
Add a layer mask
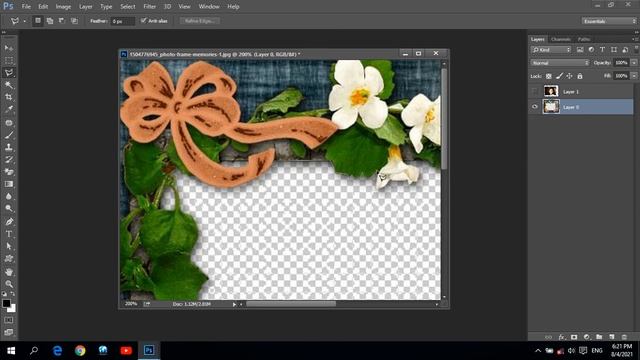click(x=574, y=337)
